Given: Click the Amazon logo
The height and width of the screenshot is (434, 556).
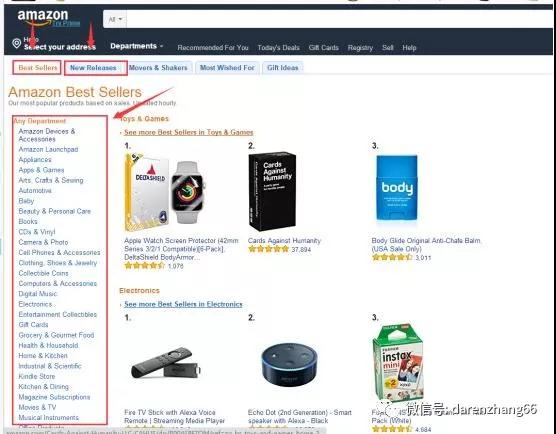Looking at the screenshot, I should coord(43,17).
